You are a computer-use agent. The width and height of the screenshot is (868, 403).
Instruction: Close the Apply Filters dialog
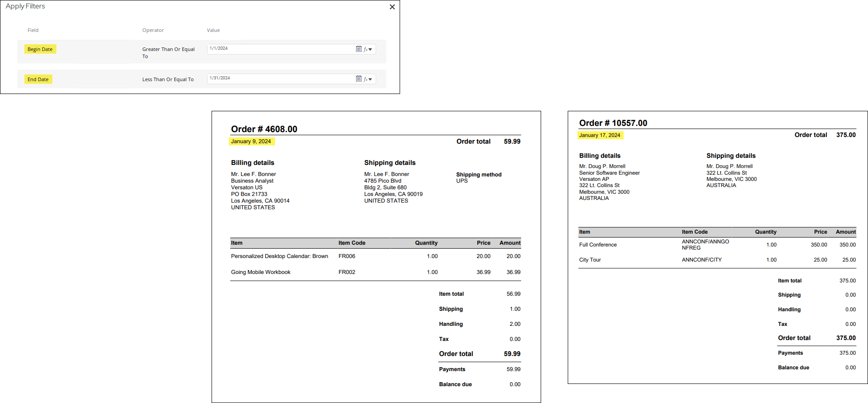(x=392, y=7)
